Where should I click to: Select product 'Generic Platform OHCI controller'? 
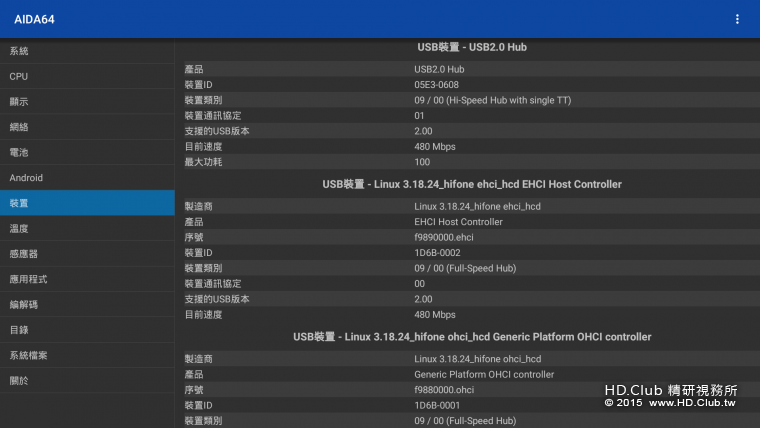(484, 374)
